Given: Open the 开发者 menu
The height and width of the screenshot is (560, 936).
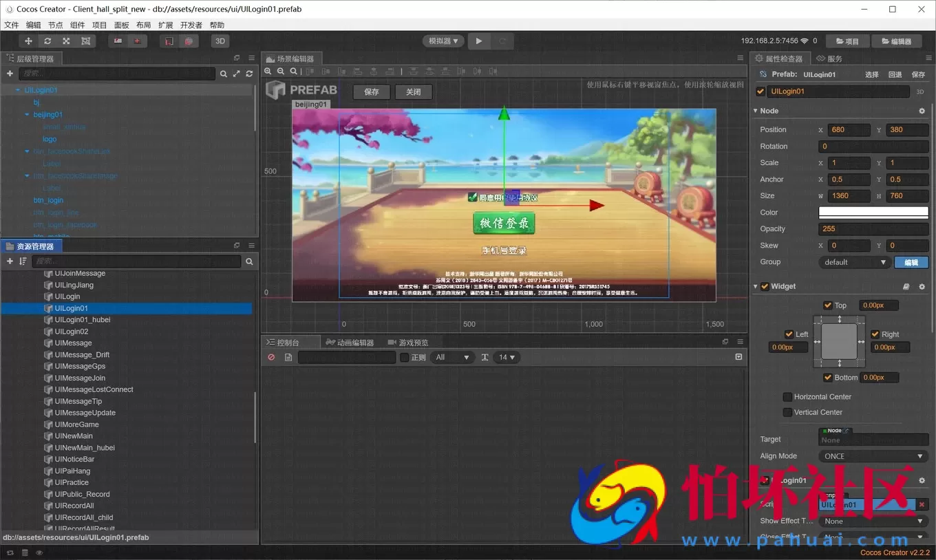Looking at the screenshot, I should point(191,25).
